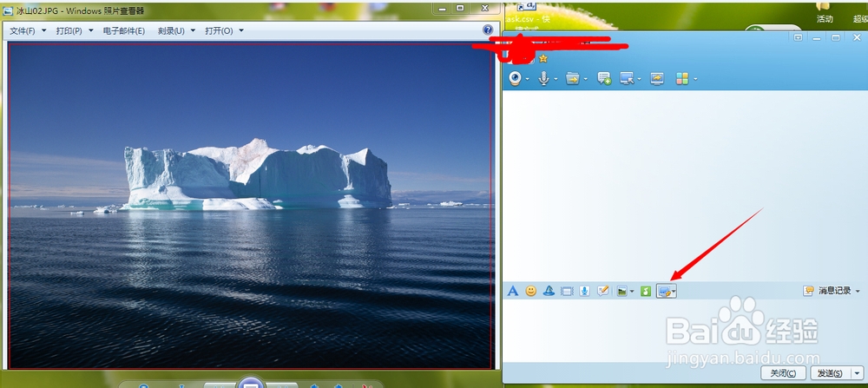Image resolution: width=868 pixels, height=388 pixels.
Task: Start a voice call with microphone icon
Action: [x=544, y=79]
